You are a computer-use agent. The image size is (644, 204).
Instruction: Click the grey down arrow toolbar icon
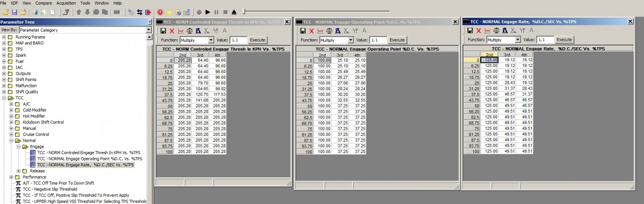click(87, 12)
